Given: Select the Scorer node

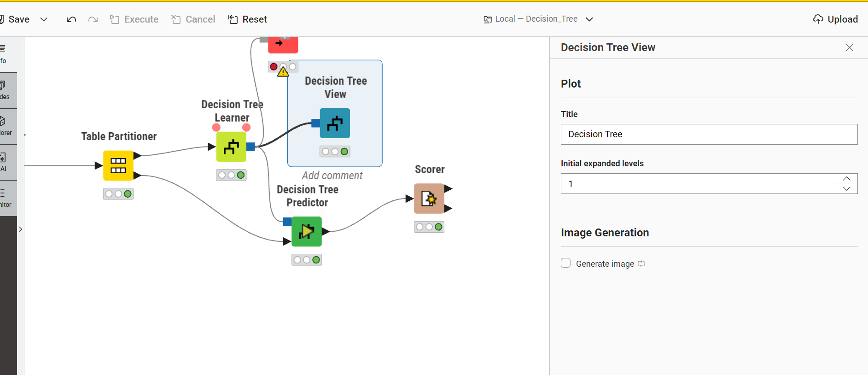Looking at the screenshot, I should (429, 199).
